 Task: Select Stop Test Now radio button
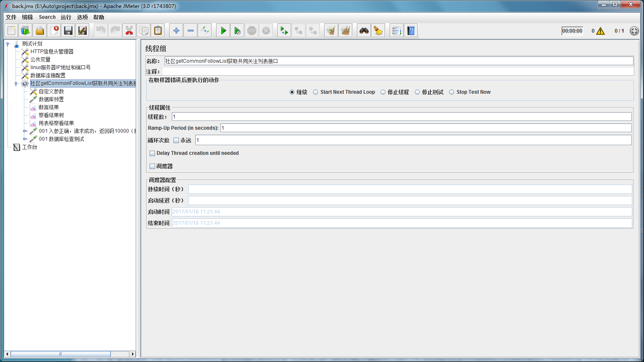pyautogui.click(x=452, y=92)
